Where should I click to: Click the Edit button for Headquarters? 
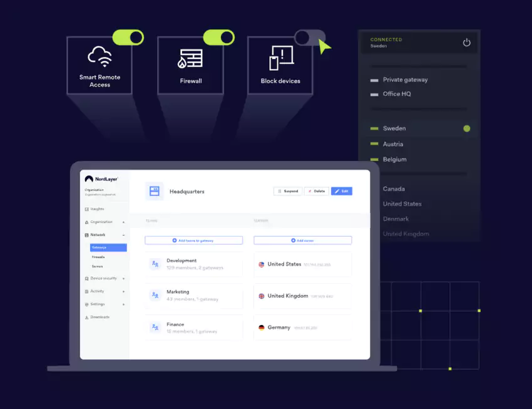point(342,191)
